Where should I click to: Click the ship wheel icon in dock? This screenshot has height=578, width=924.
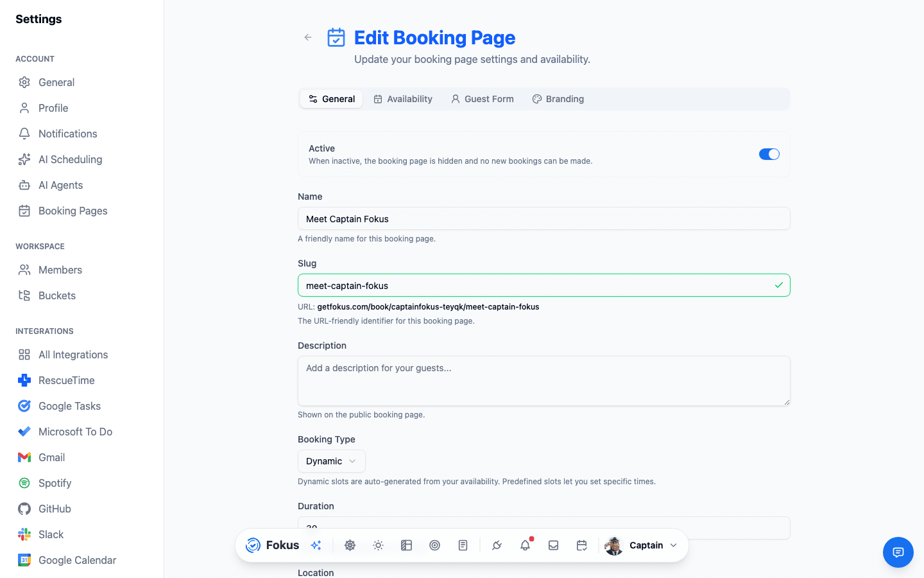(x=350, y=545)
